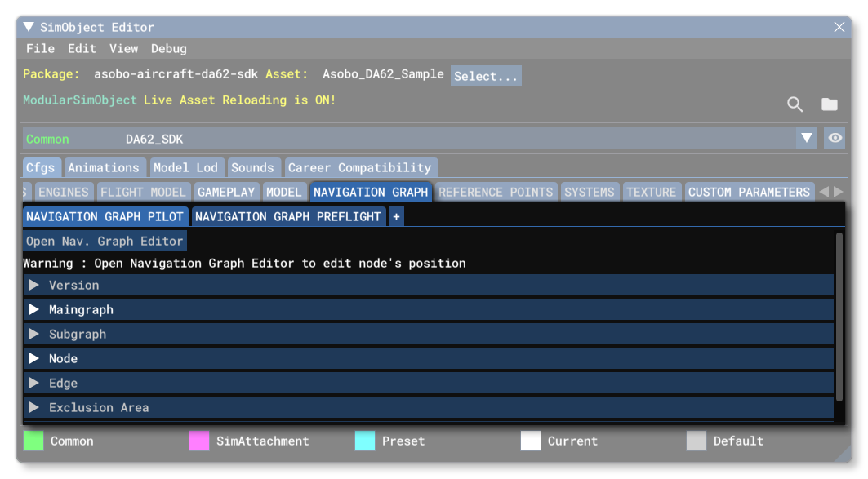868x479 pixels.
Task: Click the Maingraph disclosure triangle icon
Action: click(x=36, y=309)
